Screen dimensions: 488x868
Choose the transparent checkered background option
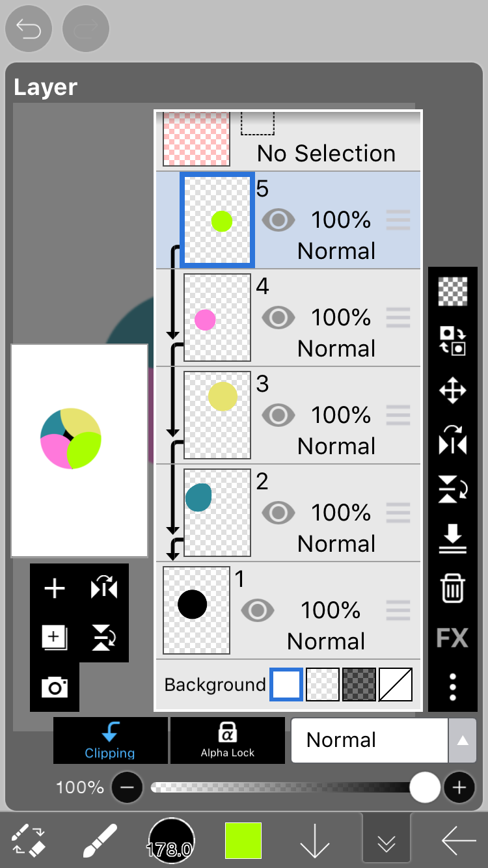[323, 685]
